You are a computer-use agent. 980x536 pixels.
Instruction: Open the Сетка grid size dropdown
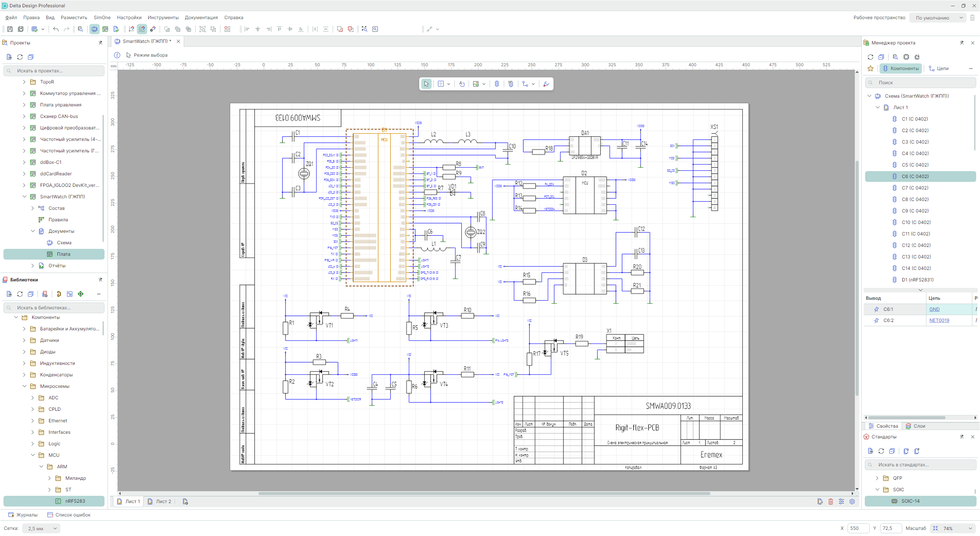(x=41, y=528)
